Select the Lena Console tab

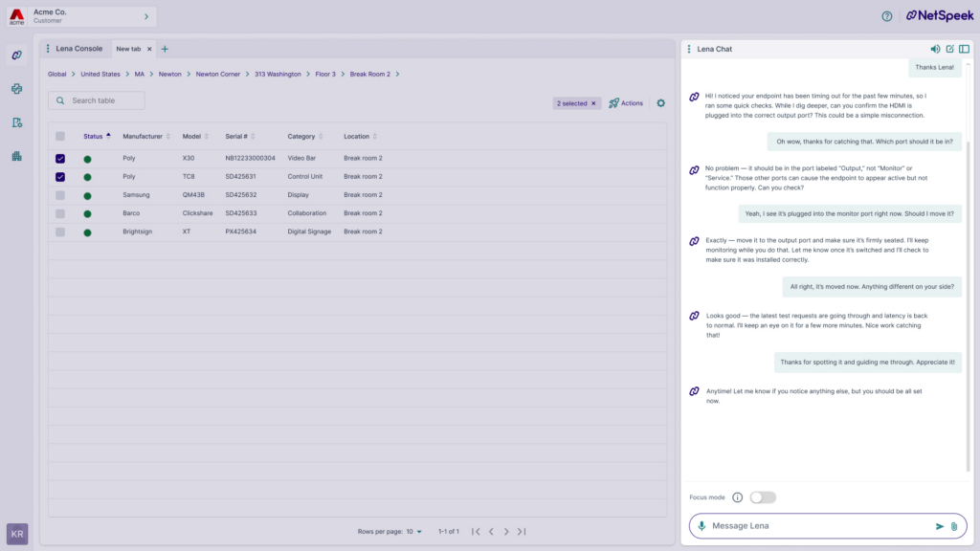coord(78,49)
